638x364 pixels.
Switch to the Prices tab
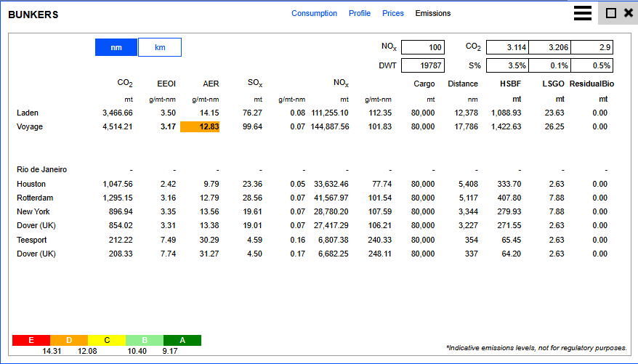(392, 13)
